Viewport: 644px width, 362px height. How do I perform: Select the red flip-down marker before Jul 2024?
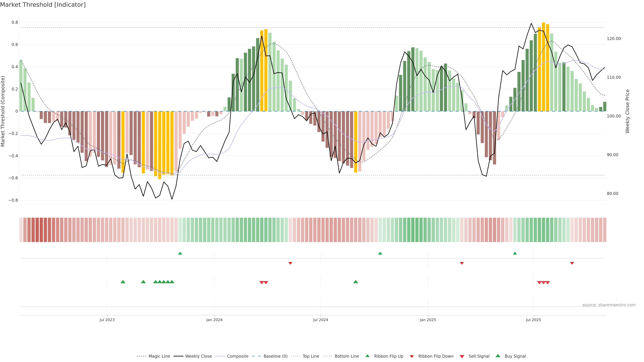pos(290,263)
